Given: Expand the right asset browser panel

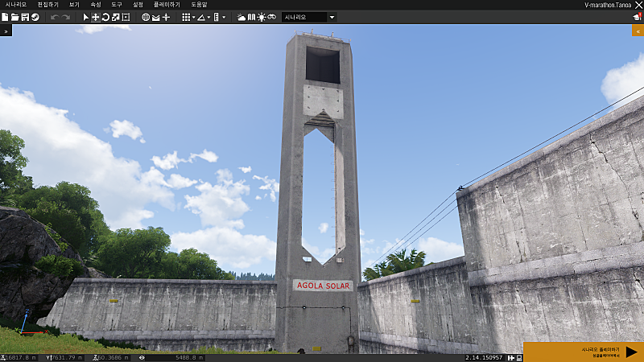Looking at the screenshot, I should 638,31.
